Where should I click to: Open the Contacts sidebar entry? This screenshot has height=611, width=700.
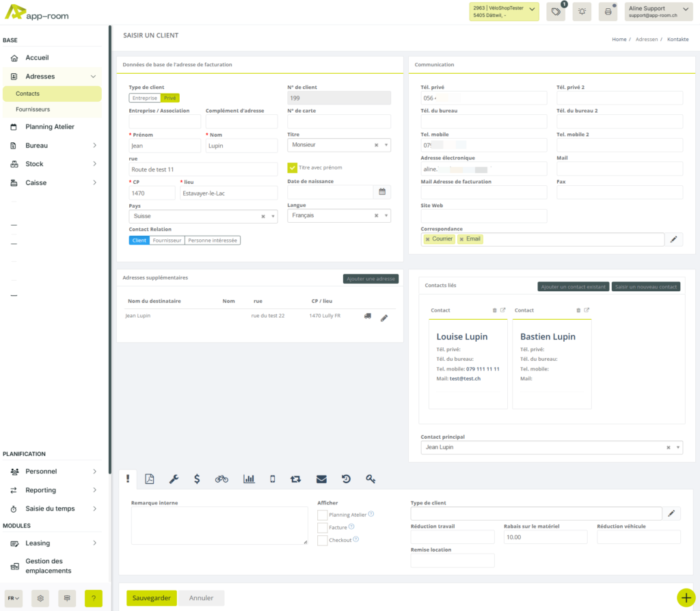pyautogui.click(x=28, y=94)
